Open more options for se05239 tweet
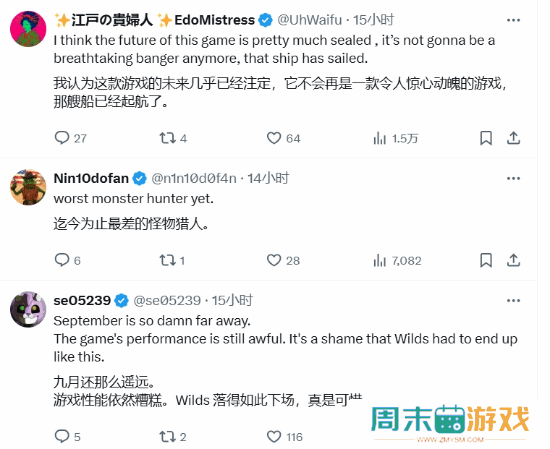 [513, 301]
